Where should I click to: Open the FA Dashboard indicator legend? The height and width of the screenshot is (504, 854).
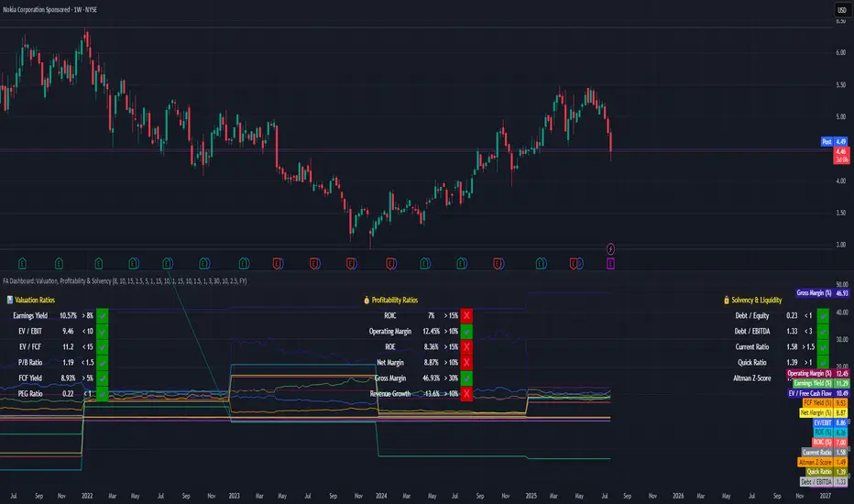(125, 281)
